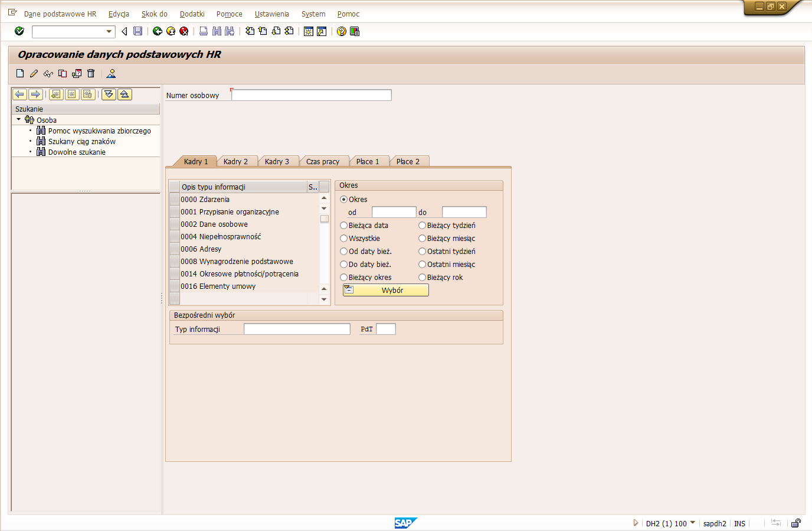This screenshot has width=812, height=531.
Task: Expand all nodes in search tree
Action: click(109, 95)
